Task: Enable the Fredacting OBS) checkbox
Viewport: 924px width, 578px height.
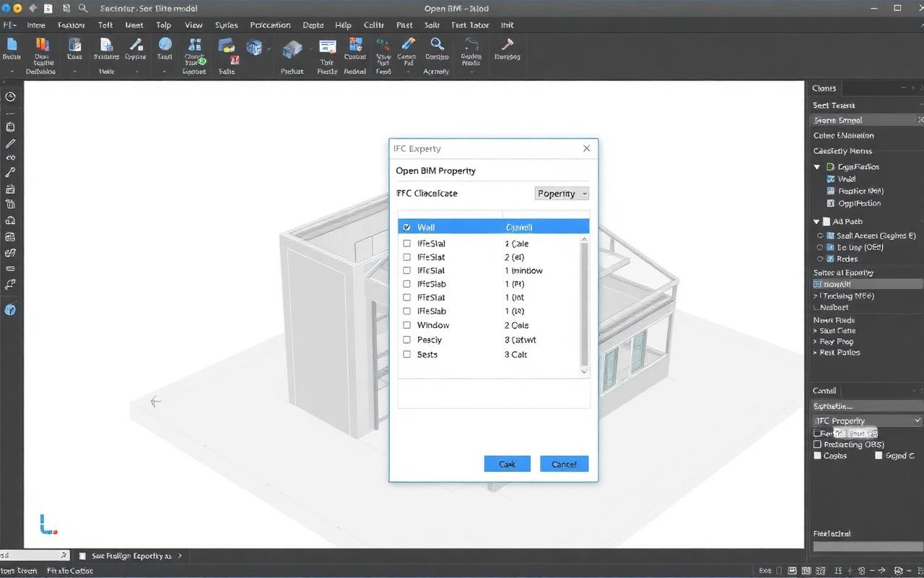Action: coord(817,444)
